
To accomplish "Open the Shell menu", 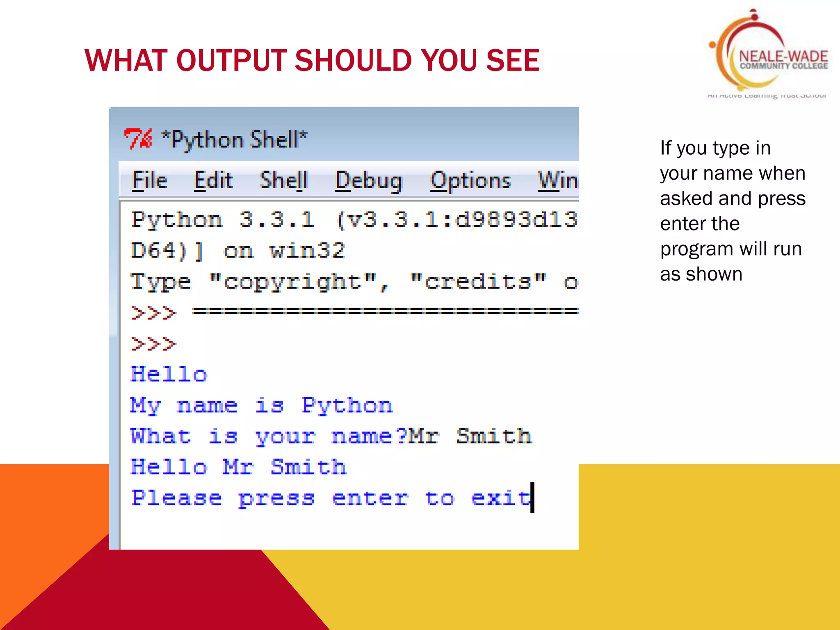I will [x=283, y=181].
